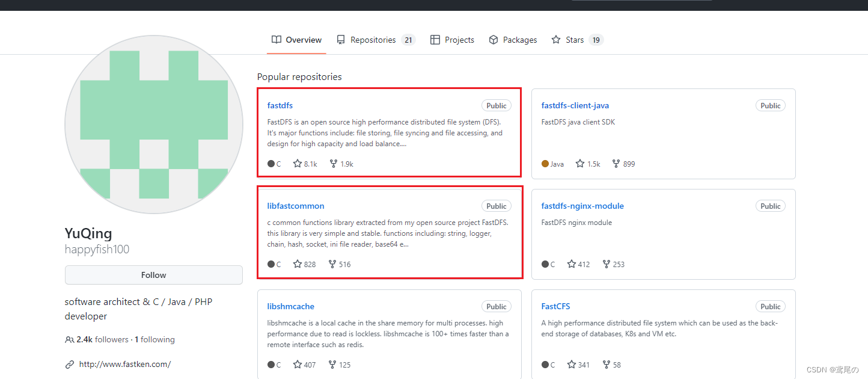Viewport: 868px width, 379px height.
Task: Click the Repositories count badge 21
Action: pos(408,40)
